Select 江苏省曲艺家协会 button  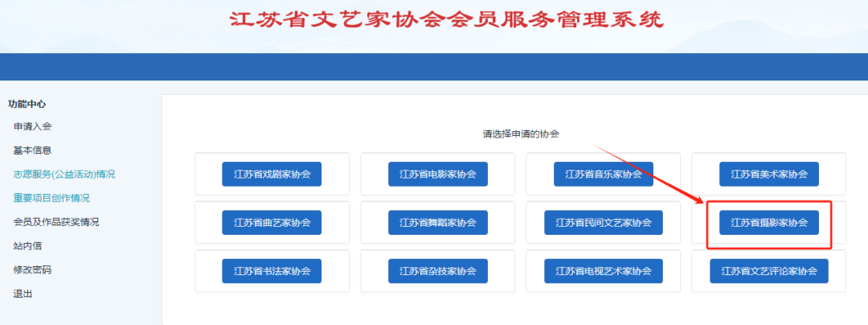[x=272, y=223]
